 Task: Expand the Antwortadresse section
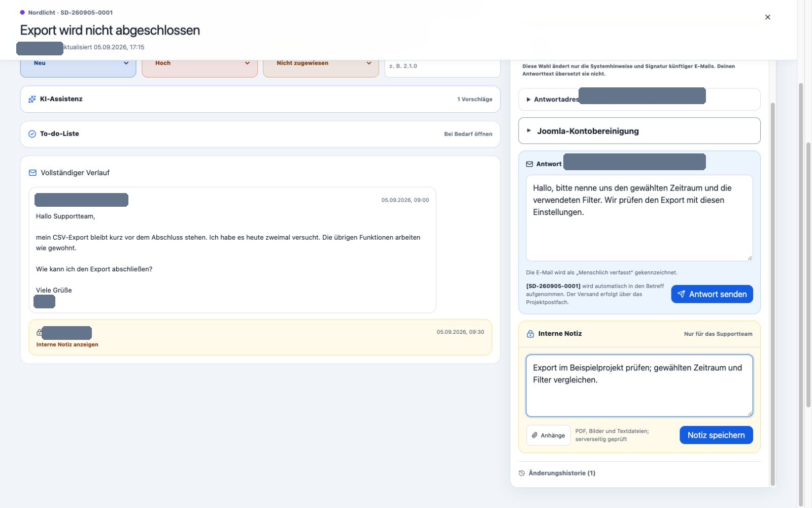(639, 100)
